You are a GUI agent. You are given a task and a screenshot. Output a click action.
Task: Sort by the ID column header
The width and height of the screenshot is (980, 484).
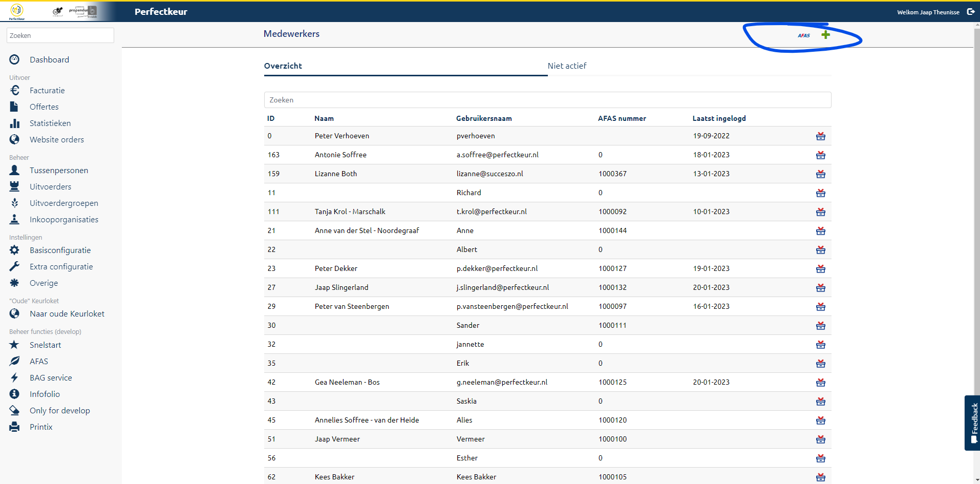(x=271, y=118)
